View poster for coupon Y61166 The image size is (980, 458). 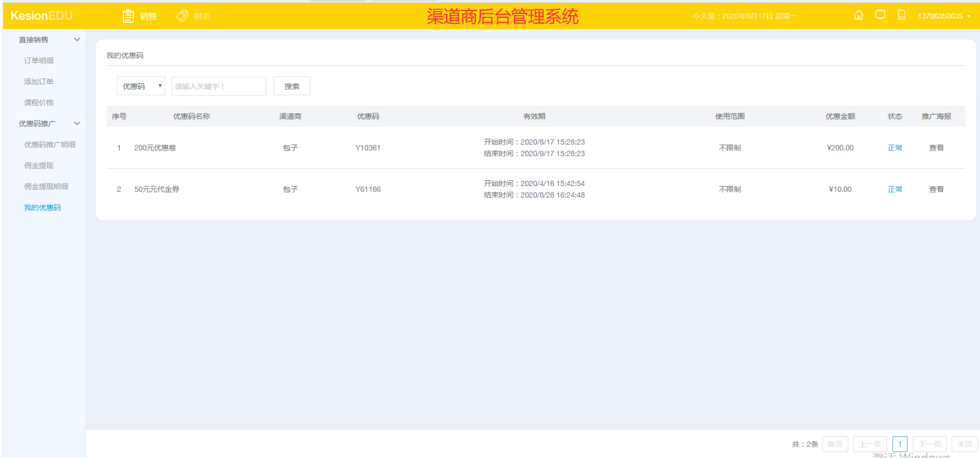point(936,189)
